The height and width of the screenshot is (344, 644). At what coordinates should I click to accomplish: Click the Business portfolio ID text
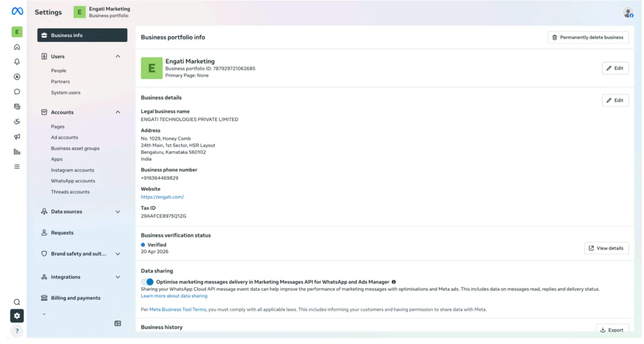pyautogui.click(x=210, y=69)
